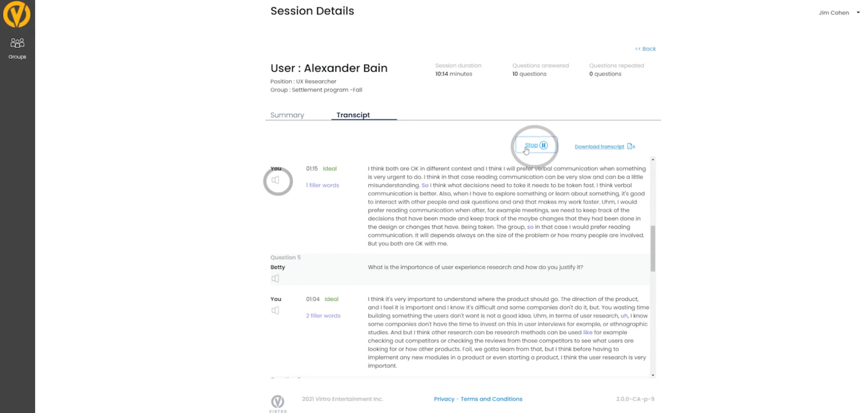Click the transcript scrollbar thumb
This screenshot has width=868, height=413.
point(653,248)
